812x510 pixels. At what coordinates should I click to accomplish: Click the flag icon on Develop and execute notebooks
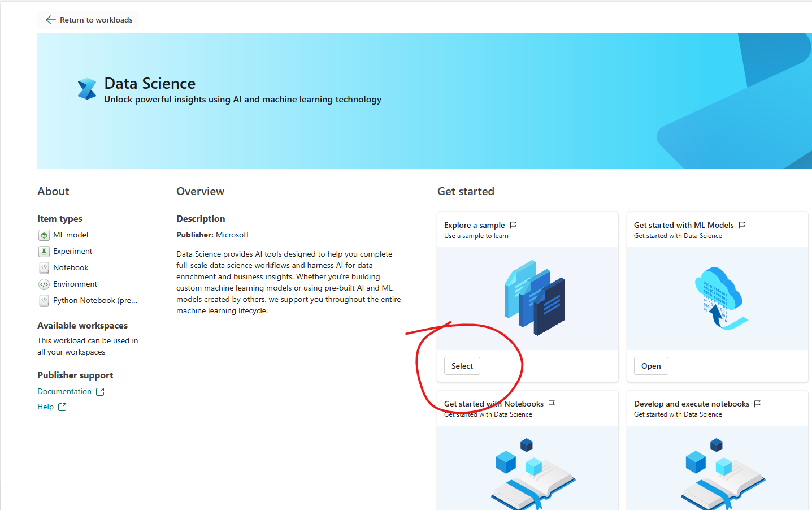pyautogui.click(x=757, y=404)
